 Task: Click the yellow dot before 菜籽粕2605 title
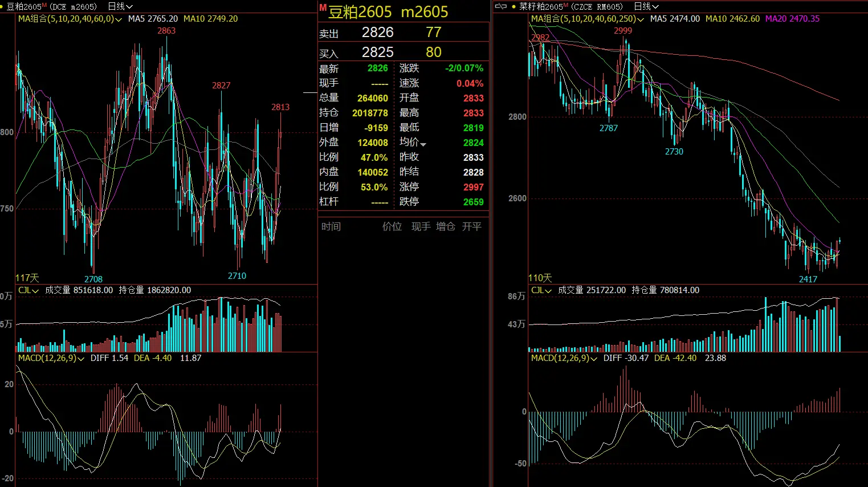coord(514,7)
